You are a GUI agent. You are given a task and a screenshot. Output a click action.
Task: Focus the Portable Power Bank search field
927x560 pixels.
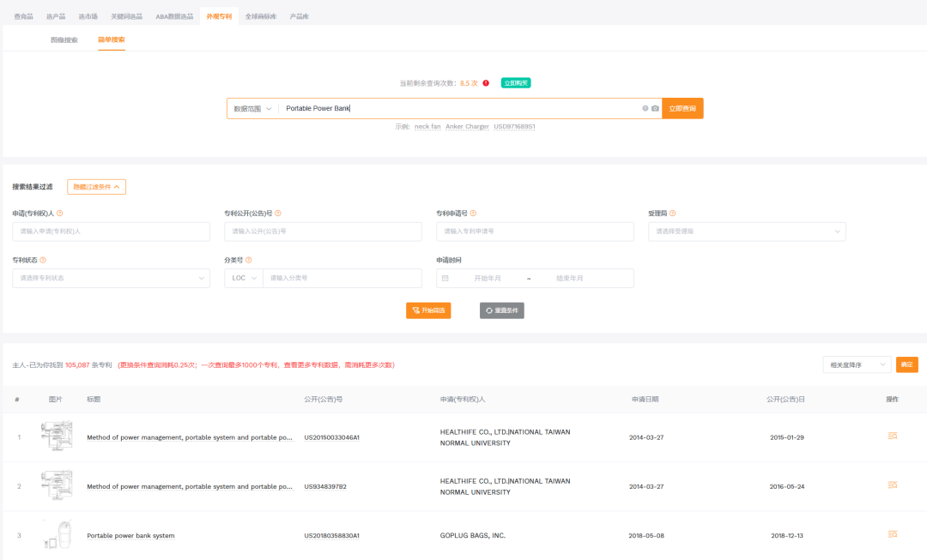458,109
